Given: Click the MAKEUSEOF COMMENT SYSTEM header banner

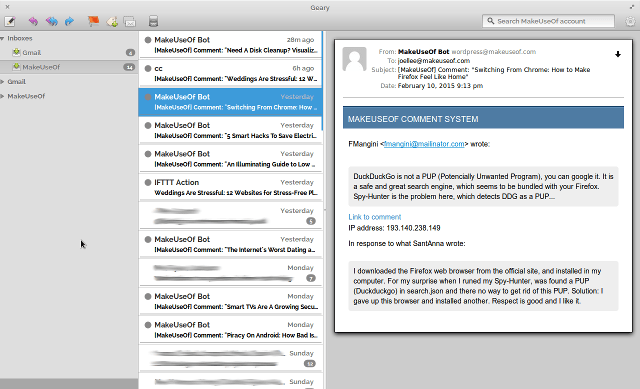Looking at the screenshot, I should 483,118.
